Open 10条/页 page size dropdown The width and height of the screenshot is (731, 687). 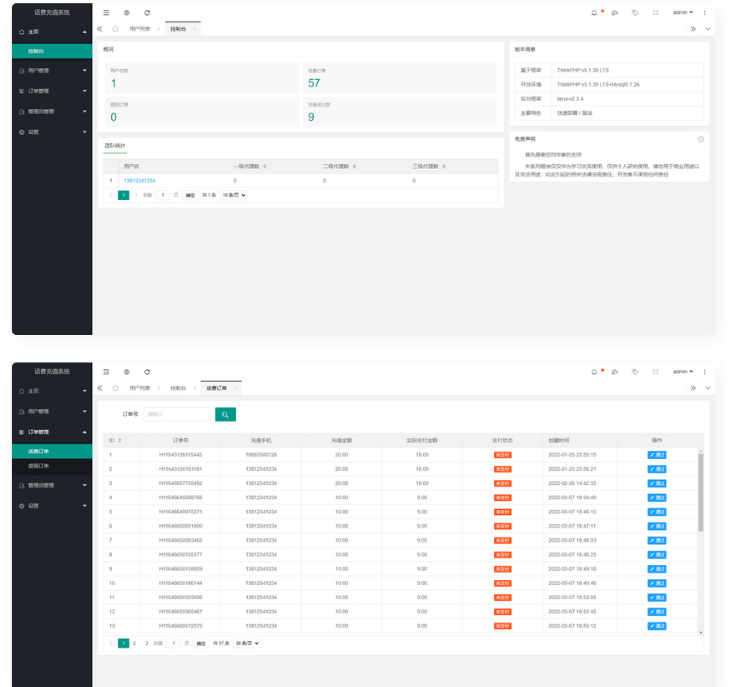tap(234, 195)
